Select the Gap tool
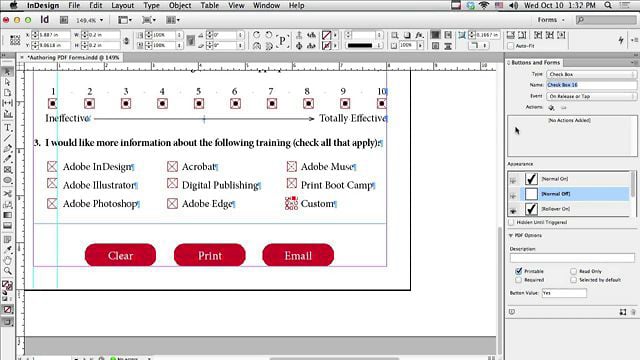 pyautogui.click(x=7, y=103)
